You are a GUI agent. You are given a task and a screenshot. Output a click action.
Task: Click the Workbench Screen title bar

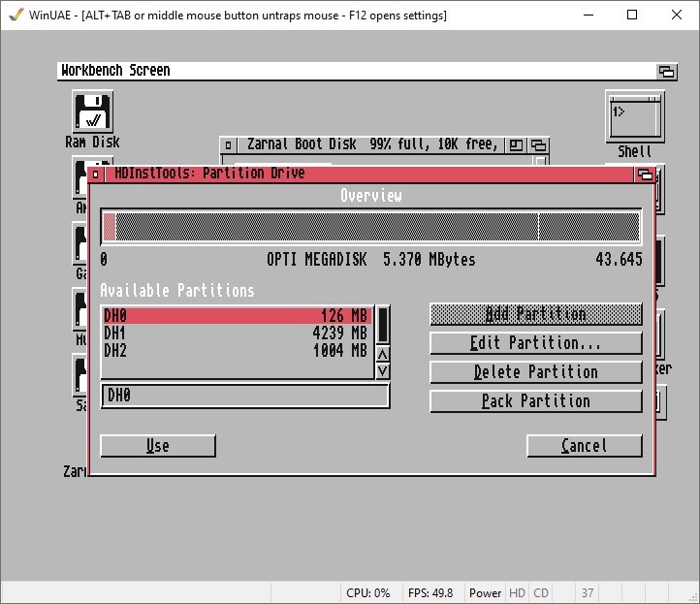357,71
